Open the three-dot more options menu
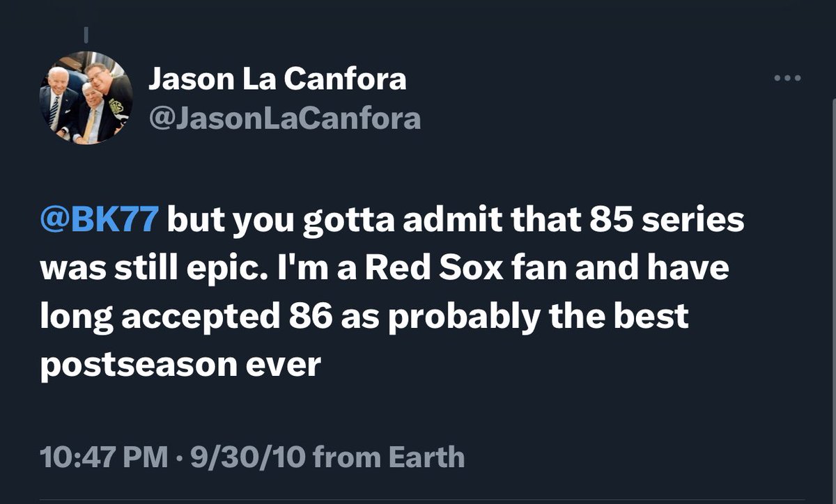Image resolution: width=836 pixels, height=504 pixels. (x=789, y=79)
